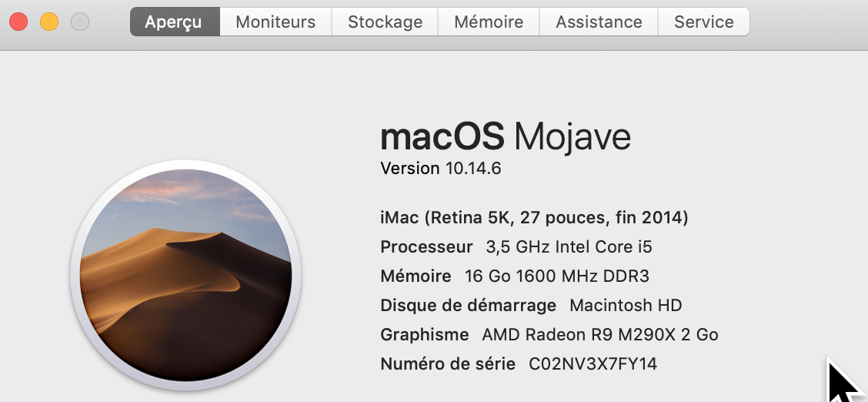Click the Processeur label
Viewport: 868px width, 402px height.
(x=426, y=247)
